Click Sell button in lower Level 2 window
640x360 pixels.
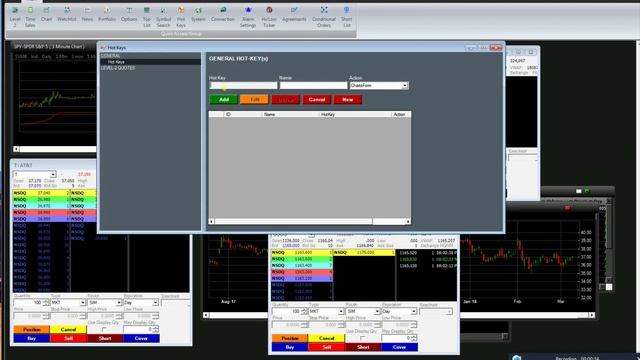pyautogui.click(x=327, y=347)
